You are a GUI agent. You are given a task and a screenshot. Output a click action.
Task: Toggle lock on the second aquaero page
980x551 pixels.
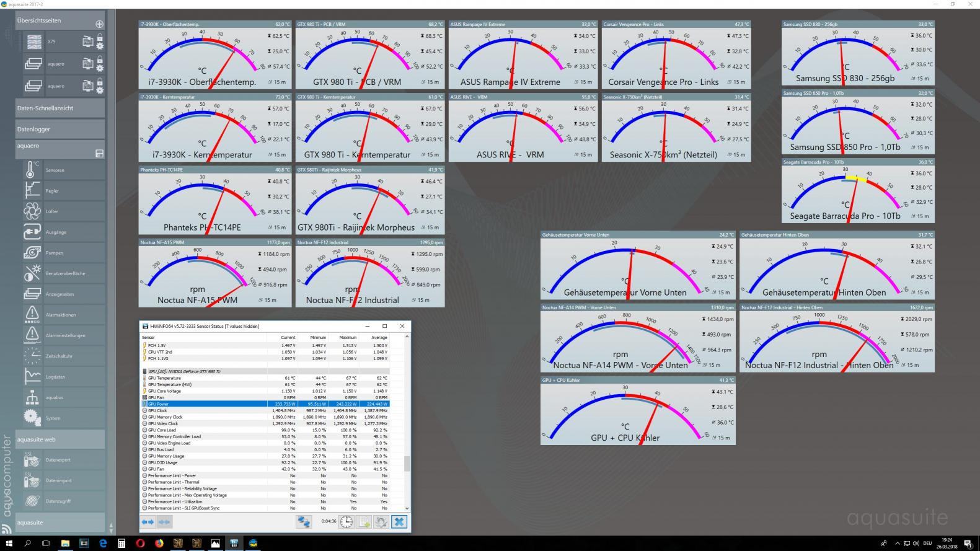100,82
